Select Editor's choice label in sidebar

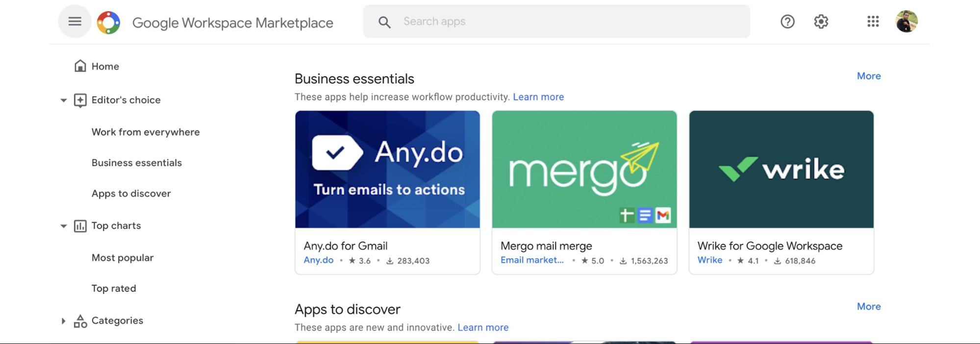coord(126,100)
